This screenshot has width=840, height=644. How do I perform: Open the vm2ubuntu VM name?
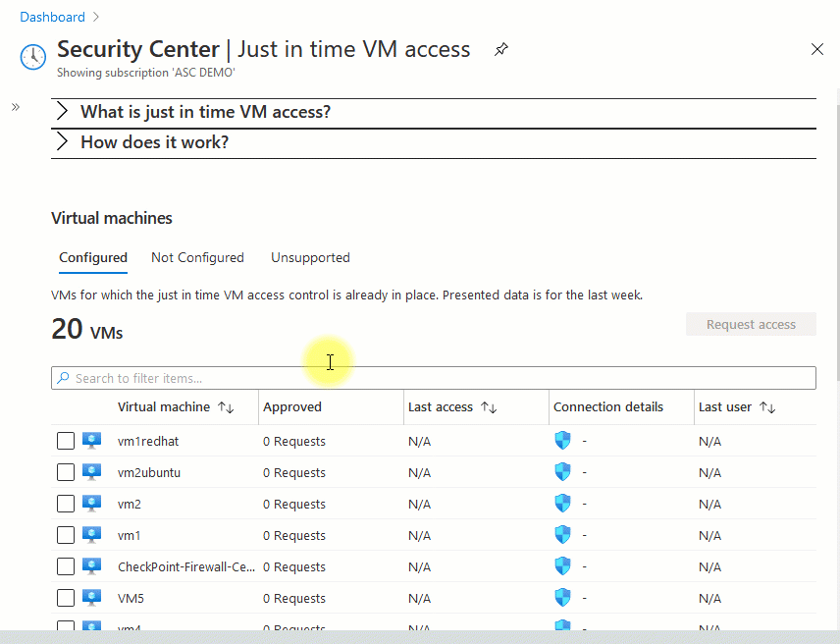coord(149,473)
